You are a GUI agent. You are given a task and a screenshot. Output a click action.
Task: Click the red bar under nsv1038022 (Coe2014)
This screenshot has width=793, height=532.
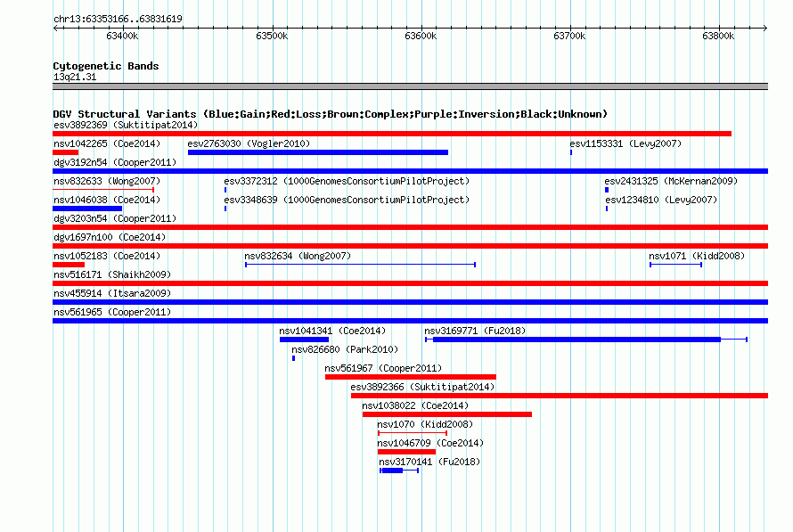coord(447,414)
